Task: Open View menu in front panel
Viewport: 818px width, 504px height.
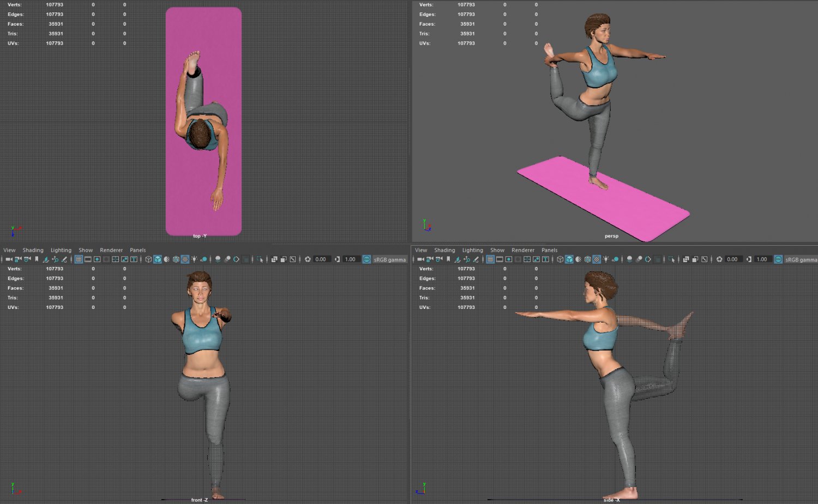Action: click(x=9, y=250)
